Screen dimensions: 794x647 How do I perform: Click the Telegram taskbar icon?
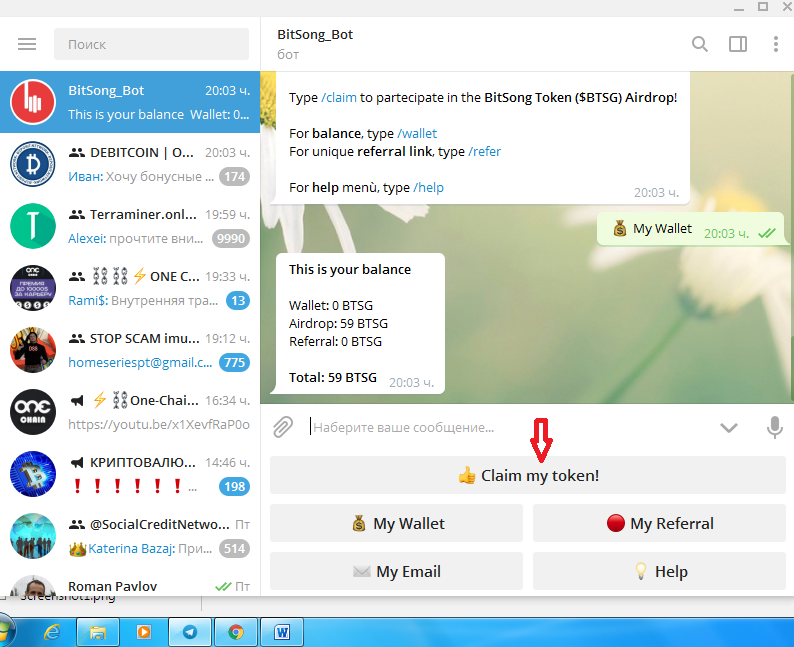[190, 632]
